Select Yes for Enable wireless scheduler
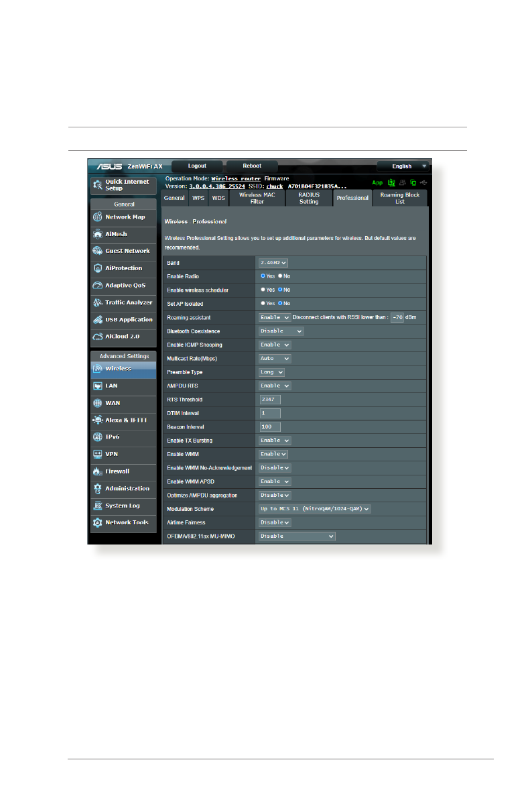 (x=263, y=290)
